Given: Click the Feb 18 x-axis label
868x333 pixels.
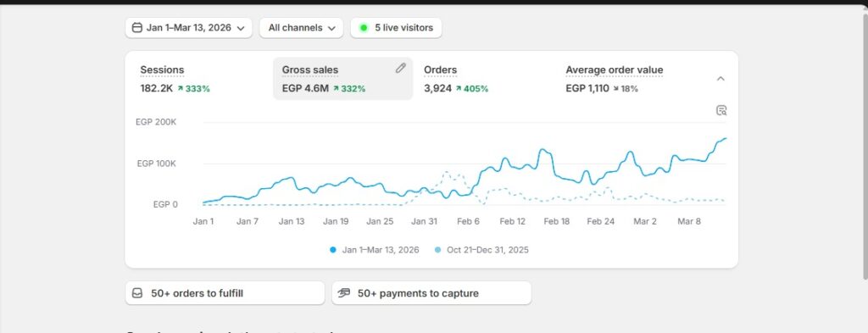Looking at the screenshot, I should point(556,222).
